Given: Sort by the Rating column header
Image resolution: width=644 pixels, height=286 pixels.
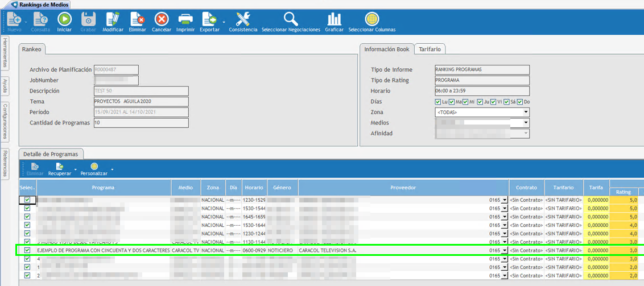Looking at the screenshot, I should coord(624,192).
